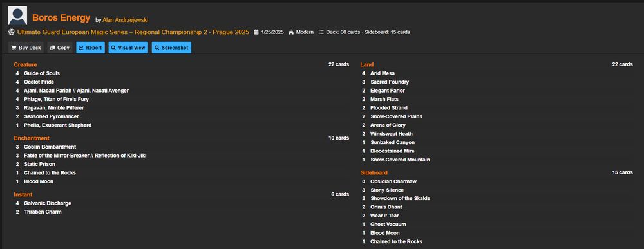Select Stony Silence sideboard card
Viewport: 644px width, 249px height.
point(387,190)
